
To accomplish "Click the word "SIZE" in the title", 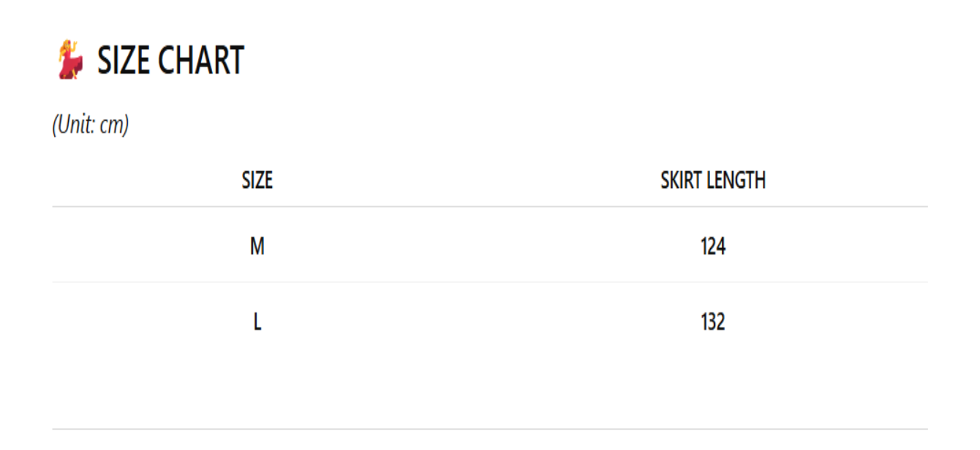I will point(121,61).
